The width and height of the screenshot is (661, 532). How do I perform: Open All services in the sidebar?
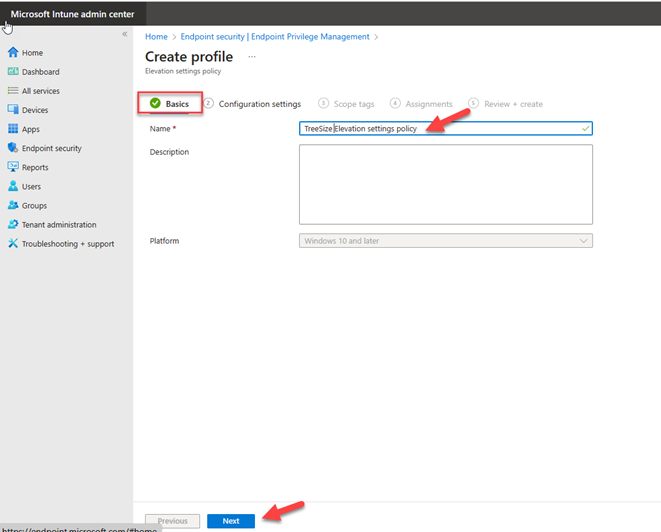tap(40, 91)
